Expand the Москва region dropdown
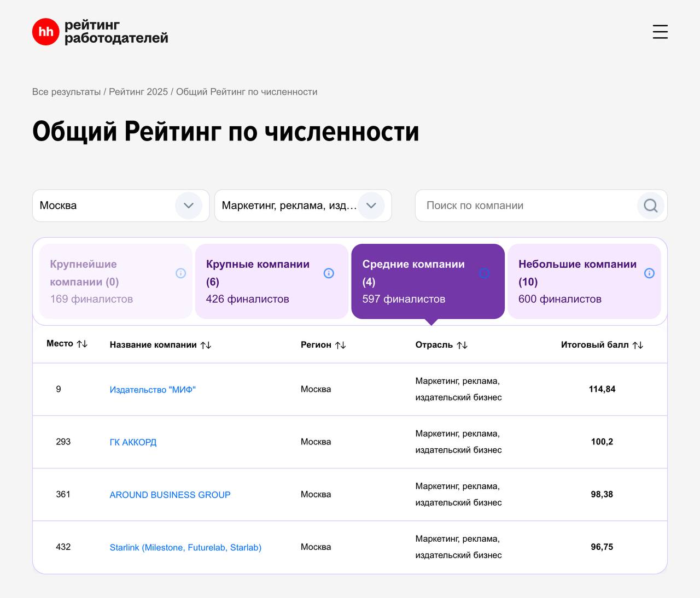 [188, 206]
